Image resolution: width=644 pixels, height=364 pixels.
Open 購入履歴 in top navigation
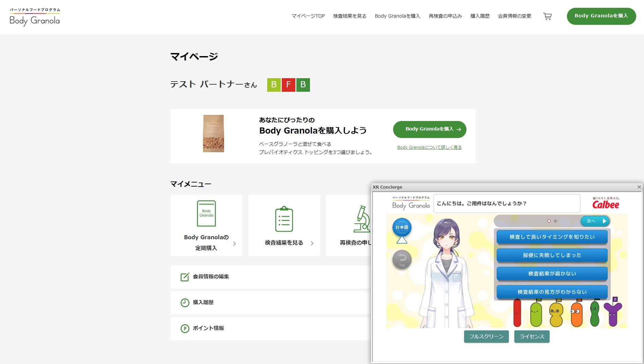[480, 16]
